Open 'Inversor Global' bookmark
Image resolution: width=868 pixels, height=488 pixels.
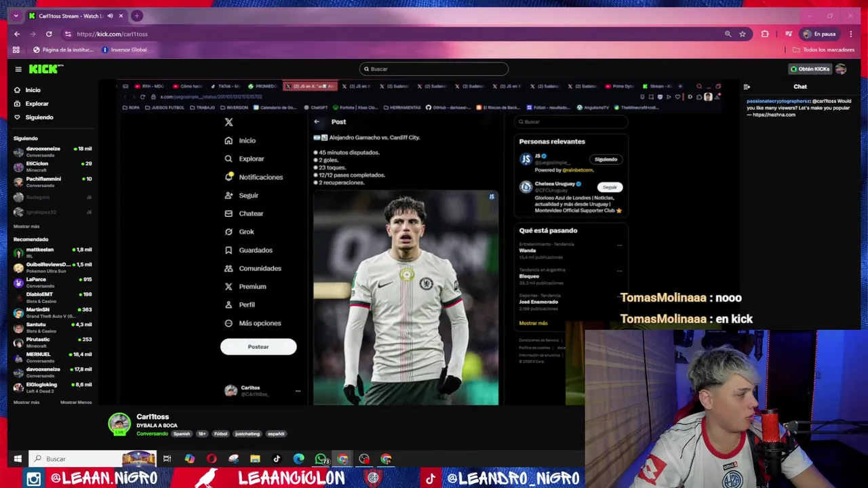[x=124, y=49]
